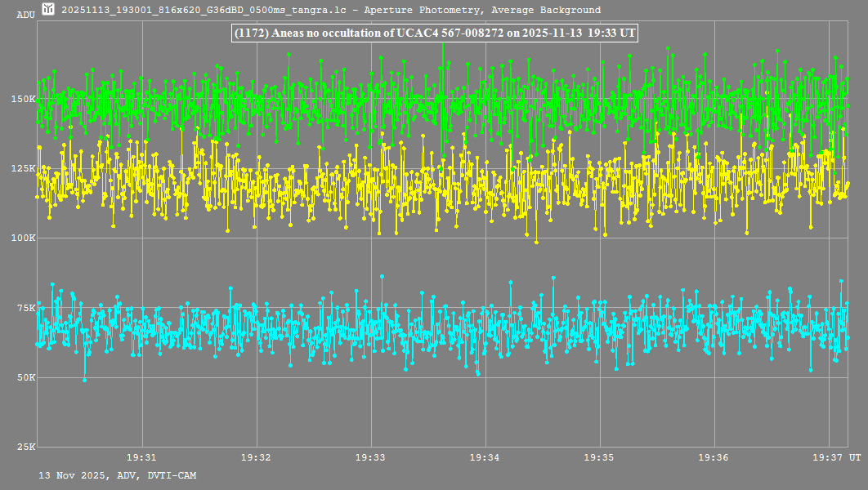
Task: Select the 19:36 time axis marker
Action: (x=715, y=458)
